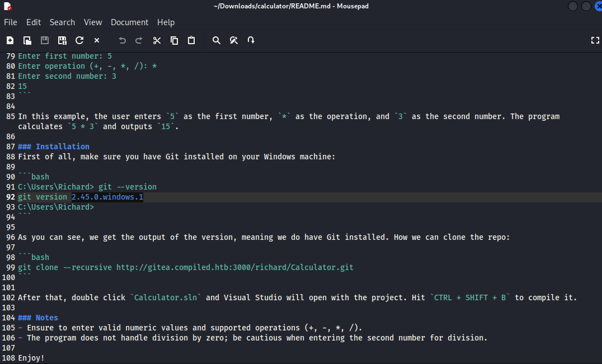Click 'Enter first number: 5' line
The image size is (602, 364).
(65, 56)
